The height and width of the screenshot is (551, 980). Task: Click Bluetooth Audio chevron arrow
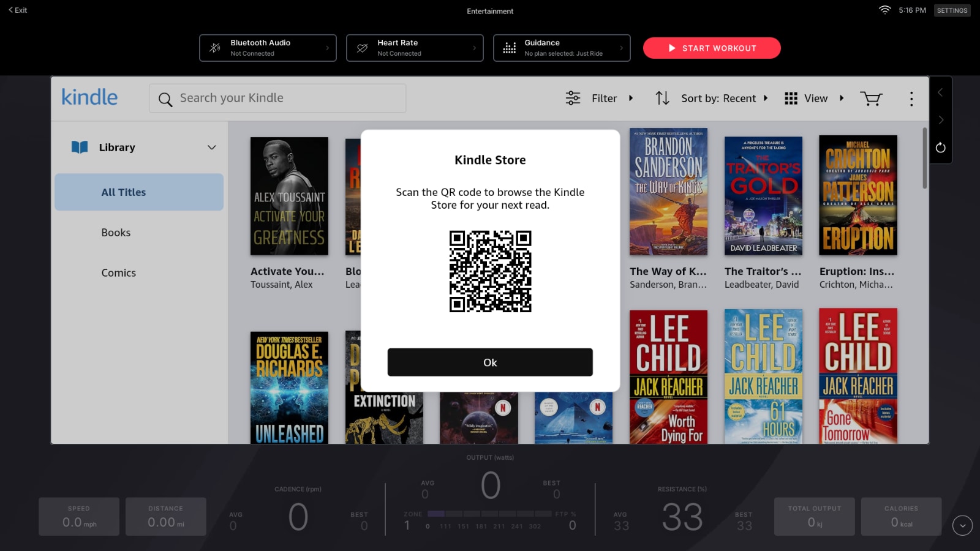coord(327,48)
